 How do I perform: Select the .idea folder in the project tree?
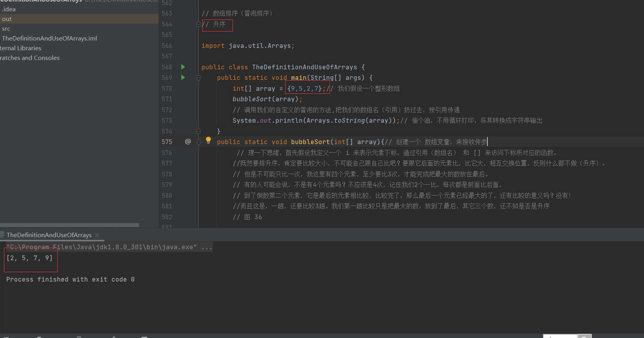[x=9, y=9]
